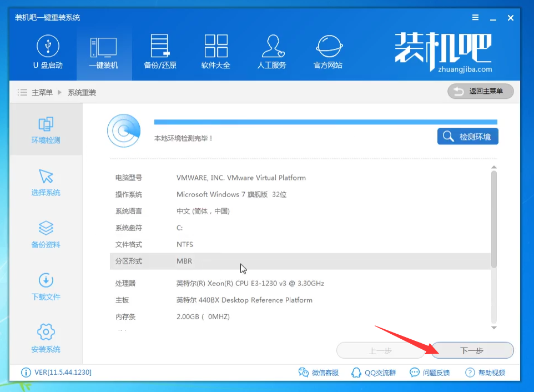534x392 pixels.
Task: Go to the 下载文件 sidebar step
Action: (46, 287)
